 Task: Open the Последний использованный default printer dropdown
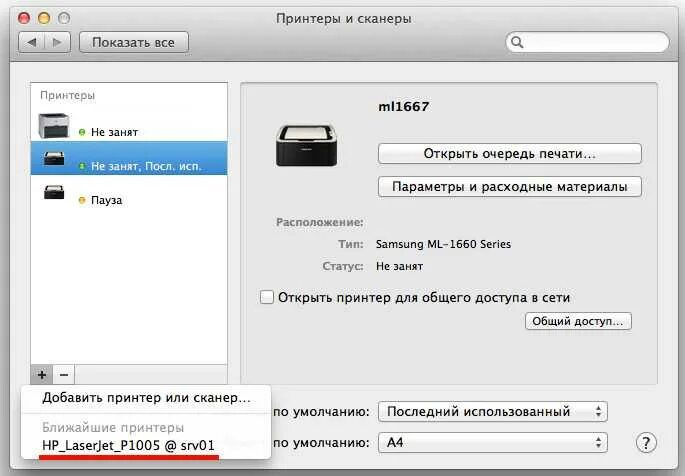coord(493,411)
